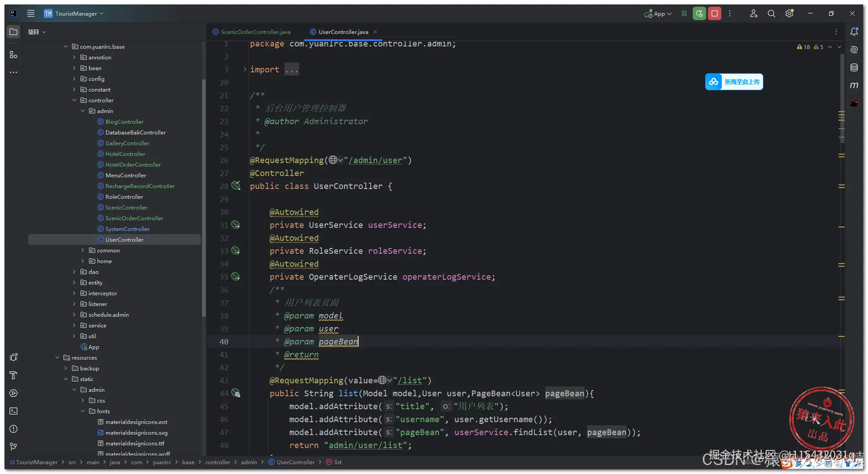Collapse the controller package
Viewport: 868px width, 474px height.
click(74, 100)
